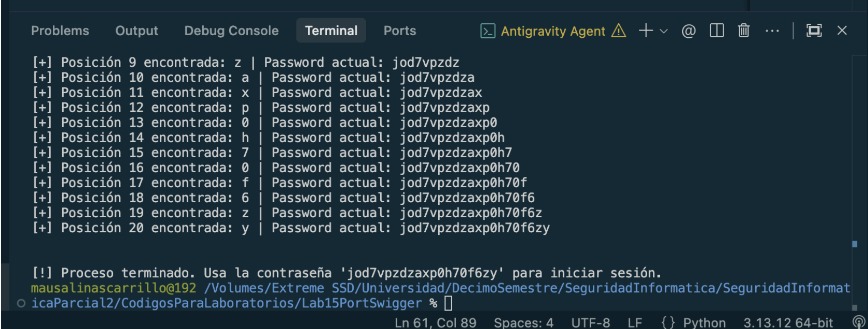Switch to the Ports tab
The width and height of the screenshot is (868, 329).
coord(400,31)
